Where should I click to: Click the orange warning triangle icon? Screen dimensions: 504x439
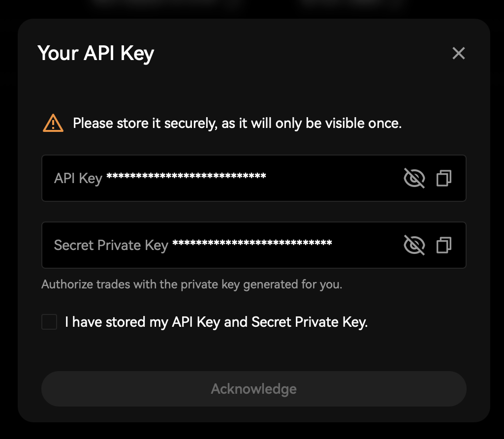[x=53, y=123]
